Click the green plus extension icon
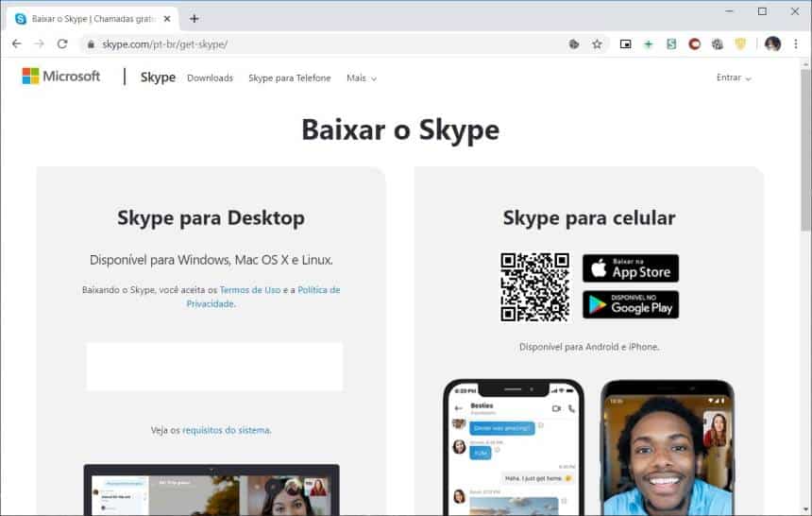812x516 pixels. pos(649,44)
